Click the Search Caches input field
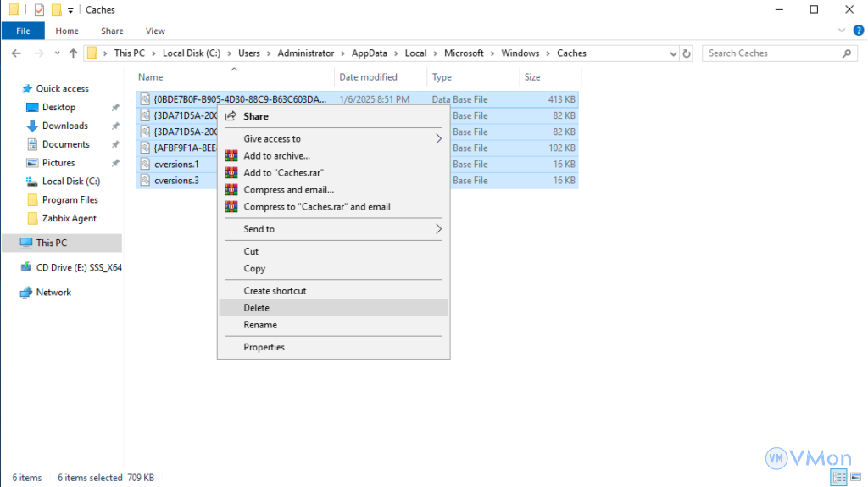The width and height of the screenshot is (868, 487). (x=771, y=53)
